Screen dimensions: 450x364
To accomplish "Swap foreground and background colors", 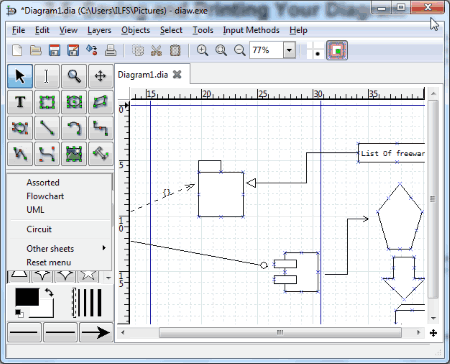I will pyautogui.click(x=49, y=293).
